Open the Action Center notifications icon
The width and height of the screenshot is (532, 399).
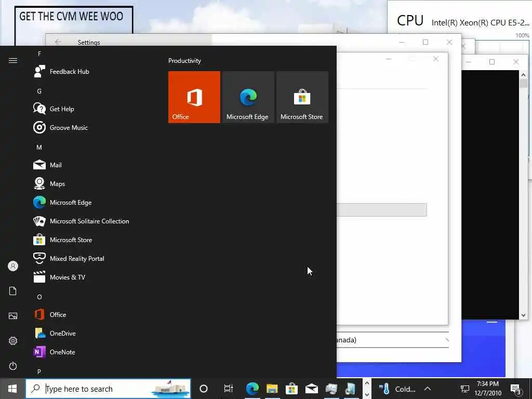coord(516,389)
